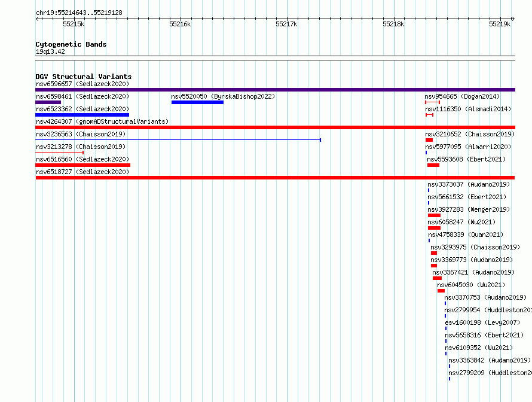Viewport: 532px width, 402px height.
Task: Open the nsv4758339 (Quan2021) label
Action: tap(466, 234)
